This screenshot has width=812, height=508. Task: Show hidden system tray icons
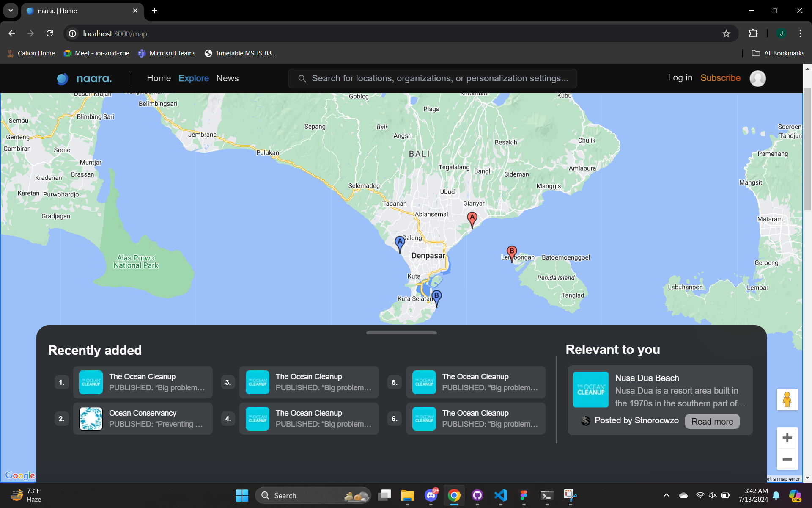[x=667, y=495]
